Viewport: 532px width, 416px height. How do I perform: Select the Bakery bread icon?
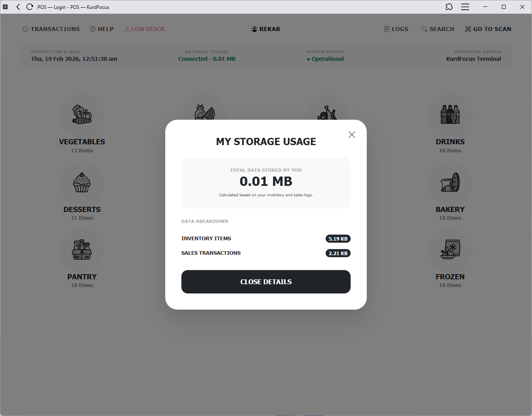tap(450, 183)
